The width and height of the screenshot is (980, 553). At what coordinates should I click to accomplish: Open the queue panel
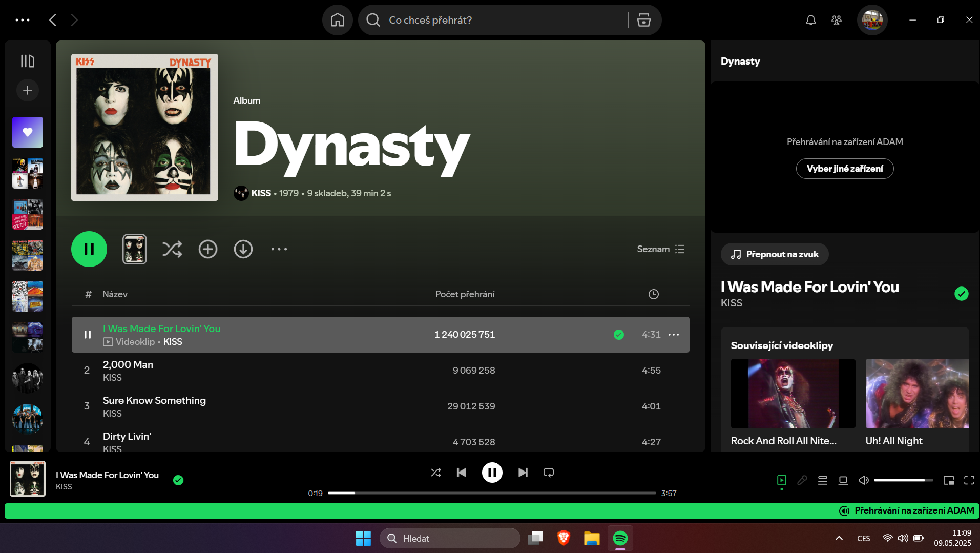pyautogui.click(x=823, y=480)
